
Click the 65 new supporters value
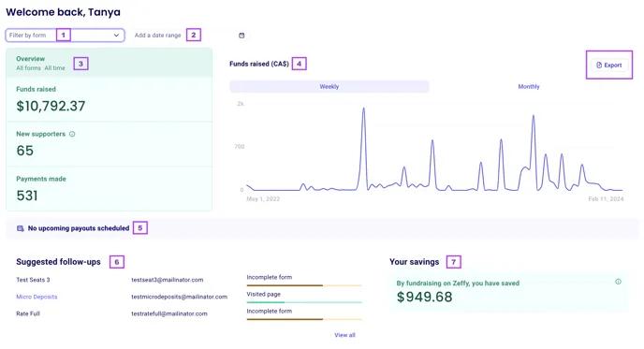(x=24, y=151)
